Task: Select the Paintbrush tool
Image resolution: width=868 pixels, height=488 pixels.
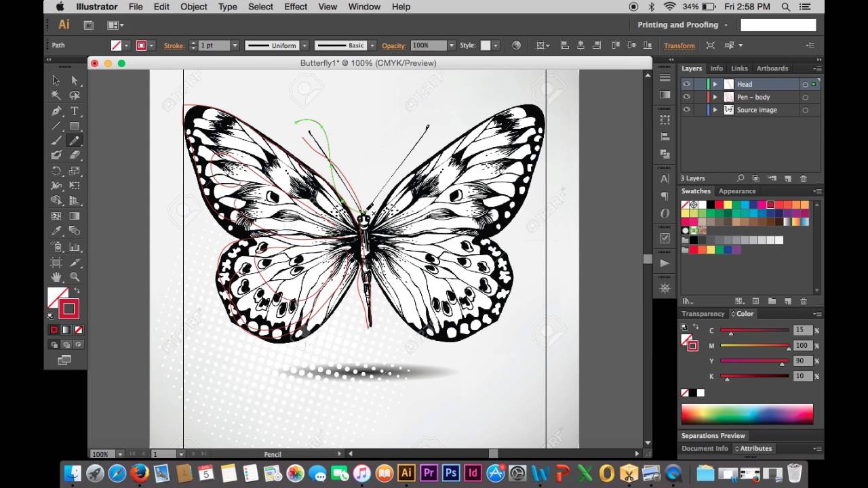Action: (x=57, y=140)
